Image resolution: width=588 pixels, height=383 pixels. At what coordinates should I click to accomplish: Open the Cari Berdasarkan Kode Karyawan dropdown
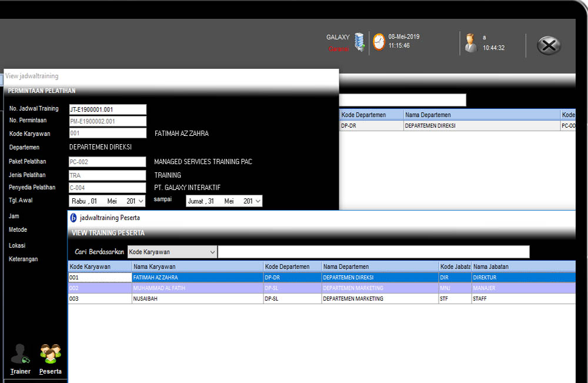coord(212,252)
